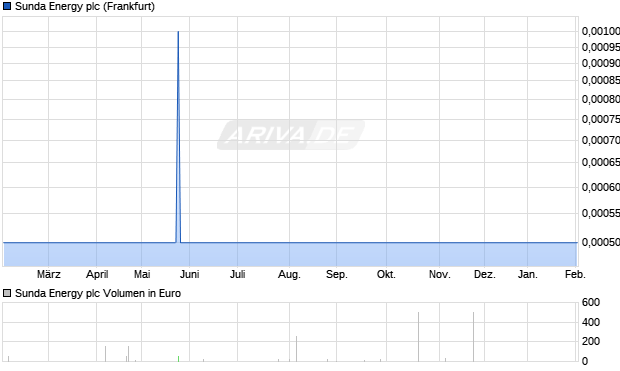This screenshot has width=620, height=371.
Task: Click the 400 volume axis value
Action: tap(591, 322)
